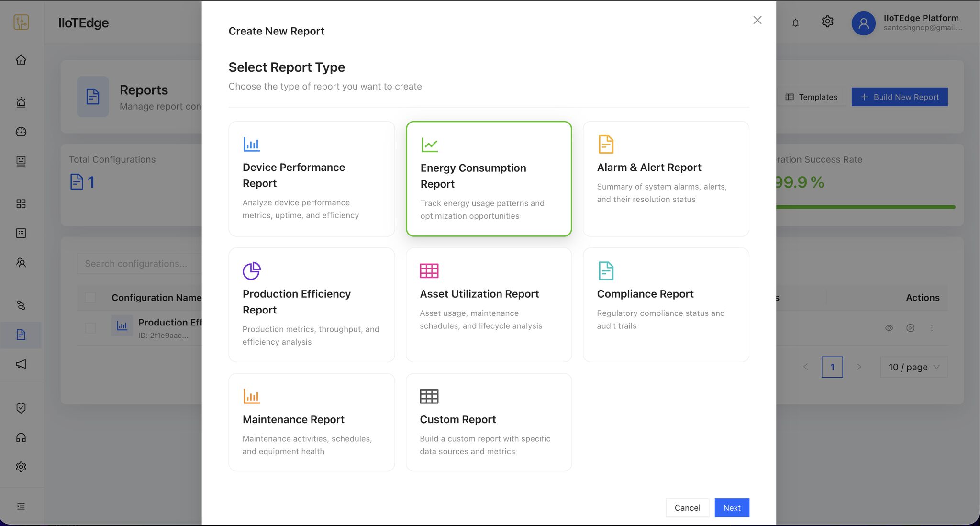Open the device panel sidebar icon
980x526 pixels.
pos(21,161)
